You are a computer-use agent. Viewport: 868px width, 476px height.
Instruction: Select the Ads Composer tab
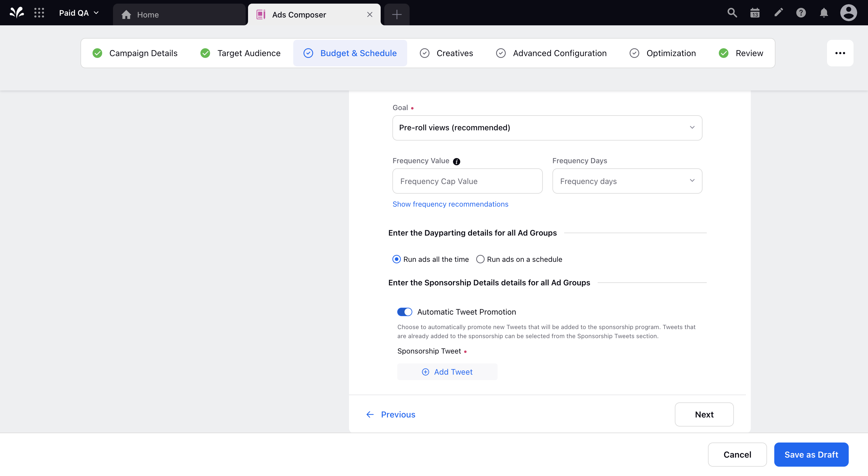tap(314, 14)
